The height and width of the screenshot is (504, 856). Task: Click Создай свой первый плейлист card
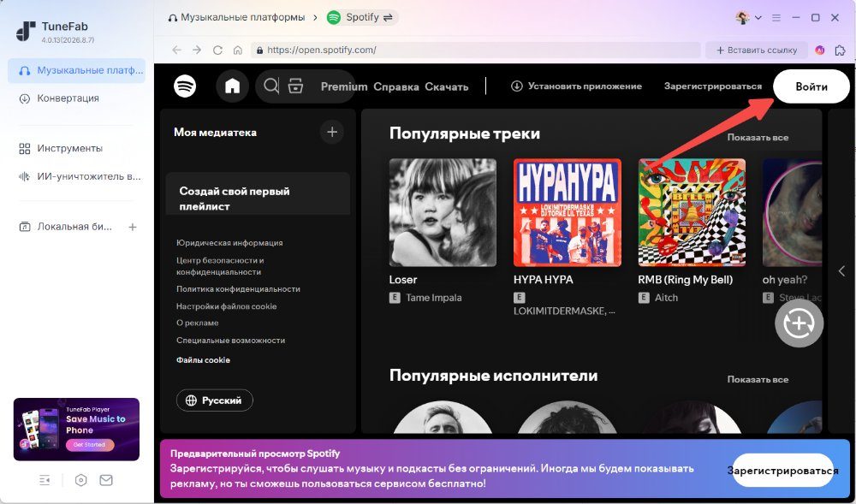258,193
